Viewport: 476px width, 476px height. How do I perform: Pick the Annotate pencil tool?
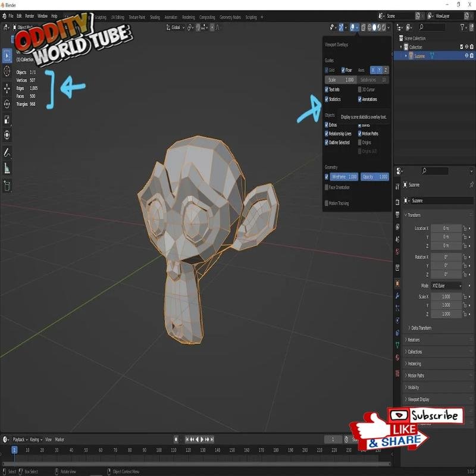[x=7, y=152]
